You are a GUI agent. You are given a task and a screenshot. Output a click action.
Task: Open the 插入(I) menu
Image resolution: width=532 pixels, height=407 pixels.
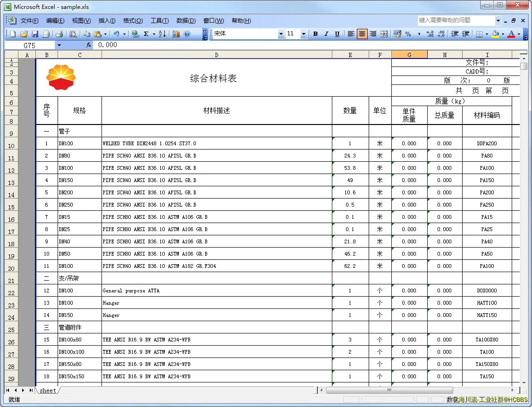(x=107, y=21)
